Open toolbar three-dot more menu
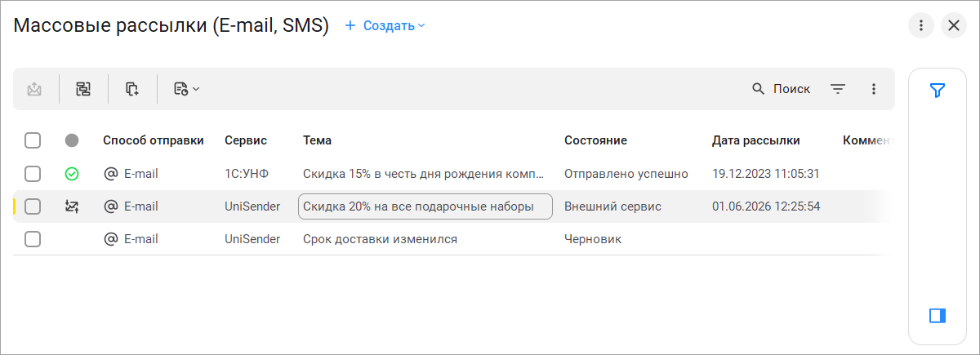 tap(874, 89)
